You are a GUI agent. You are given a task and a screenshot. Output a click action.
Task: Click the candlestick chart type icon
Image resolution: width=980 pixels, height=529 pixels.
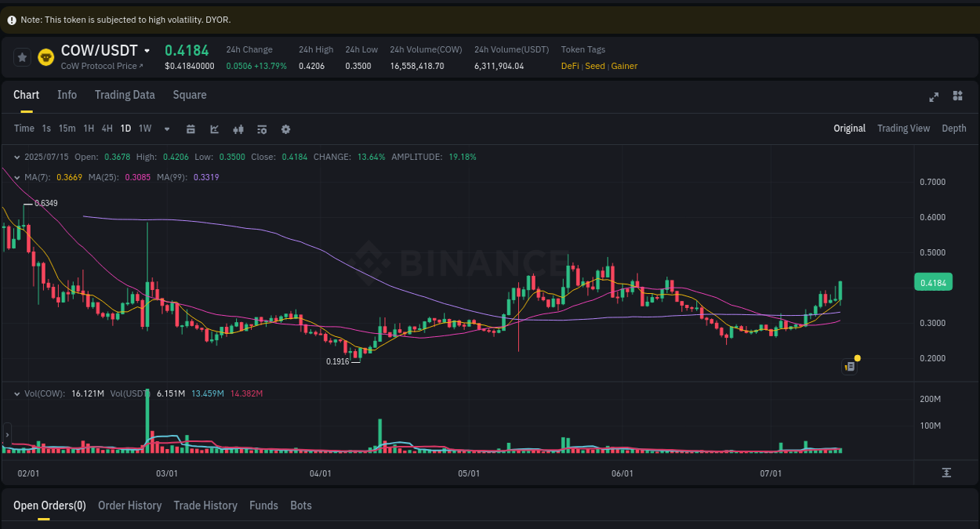tap(238, 129)
